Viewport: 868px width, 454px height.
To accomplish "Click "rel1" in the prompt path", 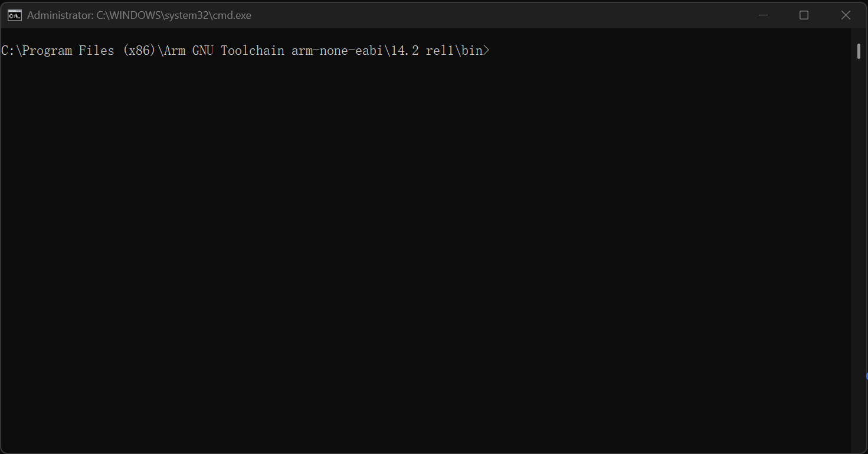I will click(440, 51).
